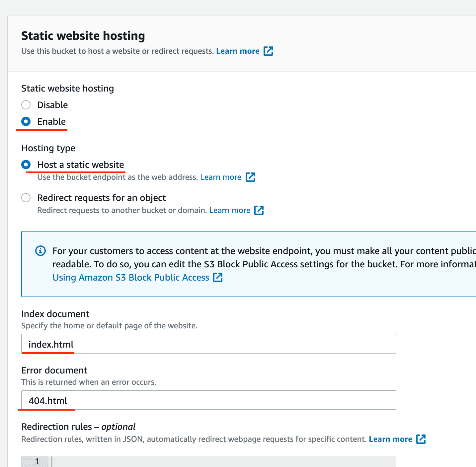Open Learn more about redirection rules
Image resolution: width=476 pixels, height=467 pixels.
click(x=390, y=439)
